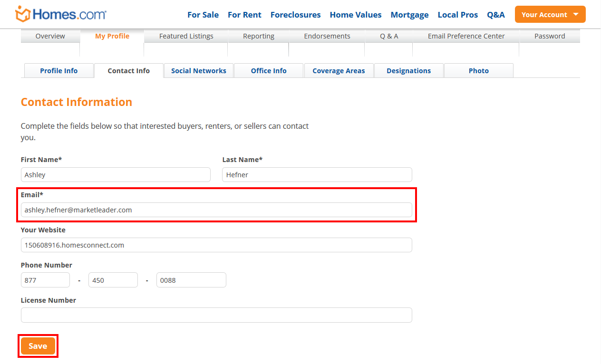601x364 pixels.
Task: Open the Q & A account tab
Action: click(389, 36)
